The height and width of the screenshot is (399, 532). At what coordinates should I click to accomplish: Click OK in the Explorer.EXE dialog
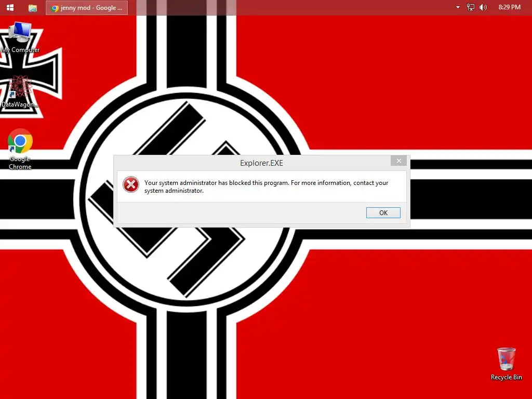[x=383, y=212]
